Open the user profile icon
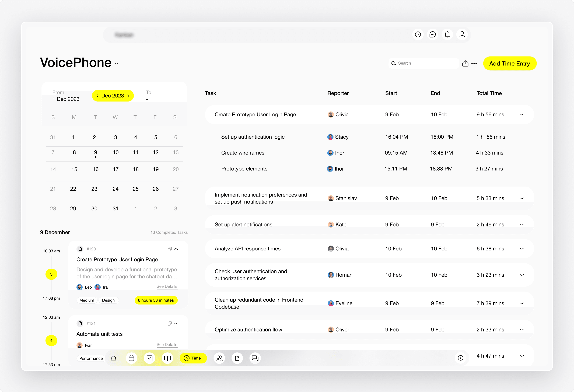The height and width of the screenshot is (392, 574). [462, 35]
